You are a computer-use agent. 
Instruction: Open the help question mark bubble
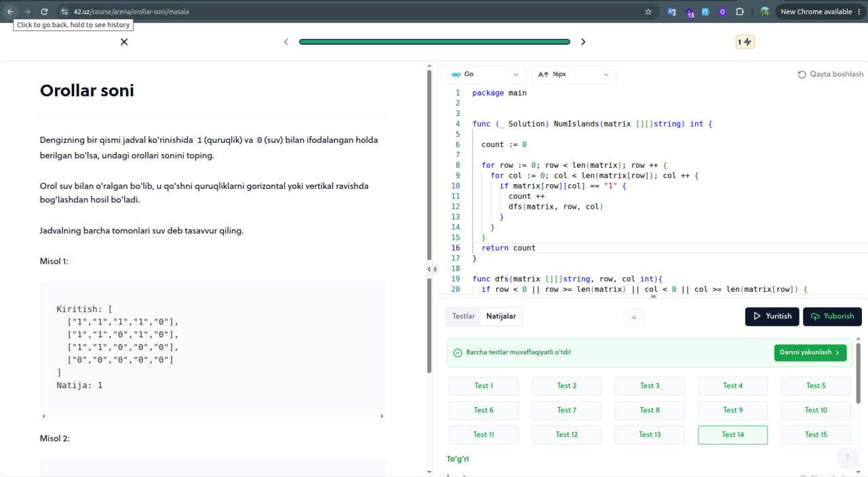click(x=847, y=458)
